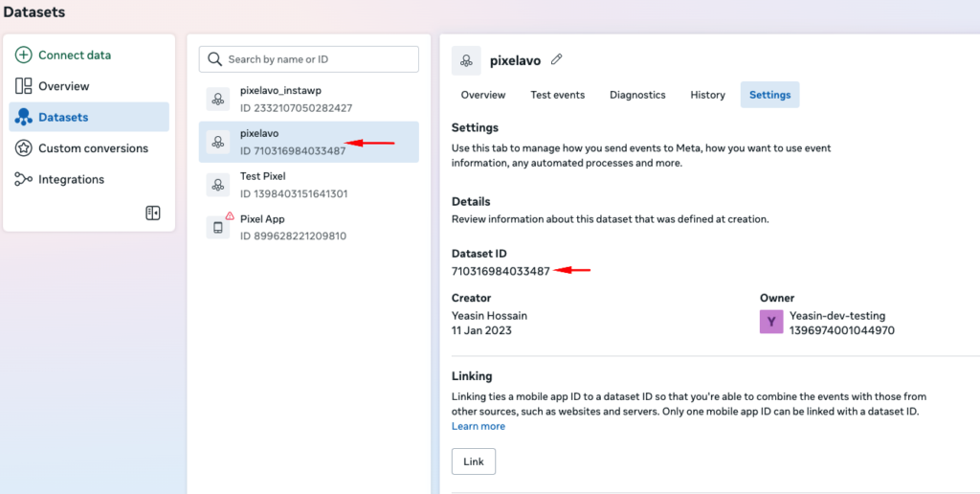Click the pixelavo header dataset icon

click(x=466, y=60)
